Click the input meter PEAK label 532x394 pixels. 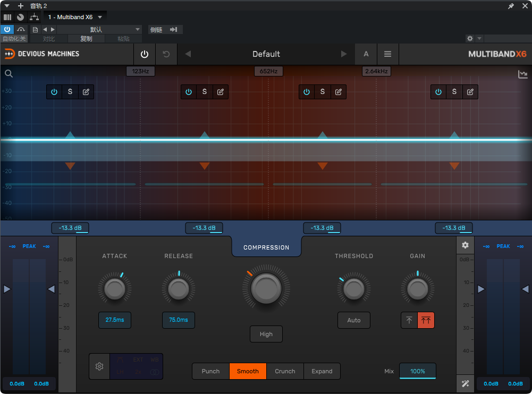point(29,246)
